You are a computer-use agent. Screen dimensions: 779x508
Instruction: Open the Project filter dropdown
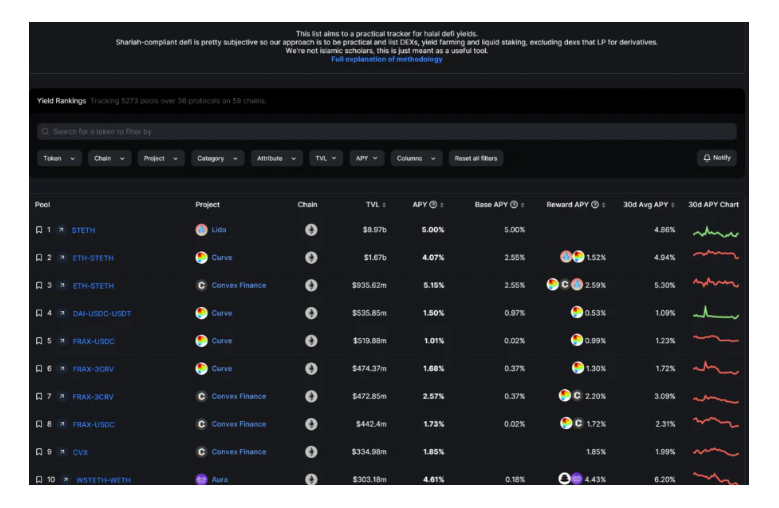pyautogui.click(x=161, y=158)
